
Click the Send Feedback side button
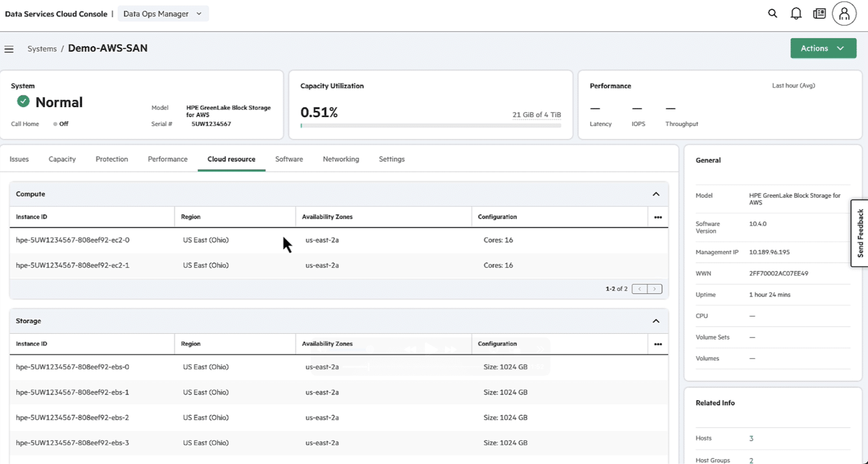tap(860, 233)
